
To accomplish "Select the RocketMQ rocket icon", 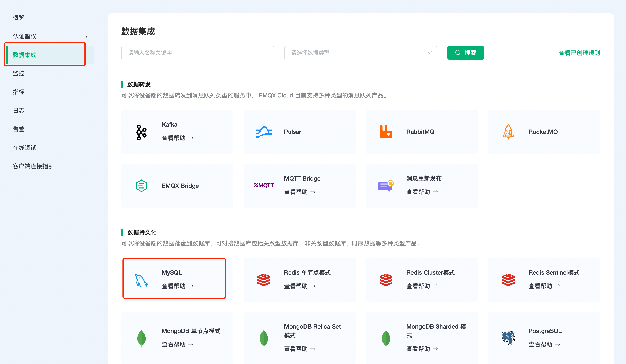I will click(x=508, y=132).
